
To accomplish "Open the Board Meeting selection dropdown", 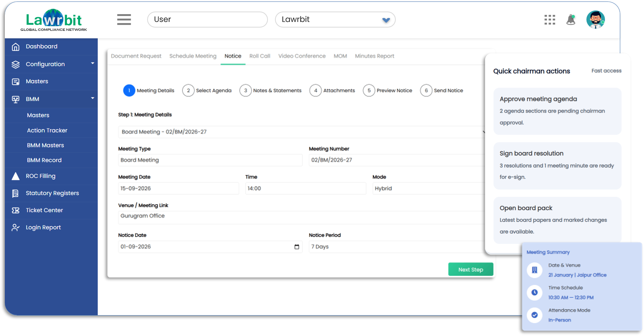I will click(302, 132).
